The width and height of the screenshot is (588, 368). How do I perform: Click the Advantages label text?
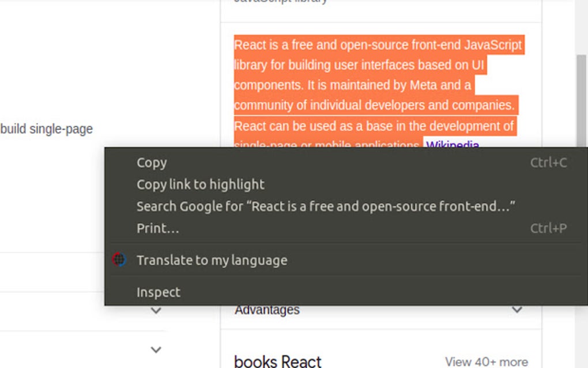266,309
